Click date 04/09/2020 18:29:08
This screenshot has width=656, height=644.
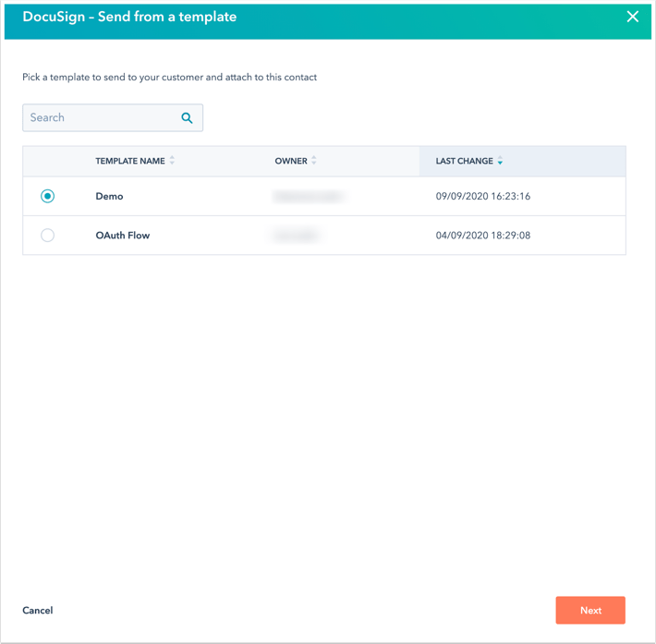pyautogui.click(x=483, y=236)
